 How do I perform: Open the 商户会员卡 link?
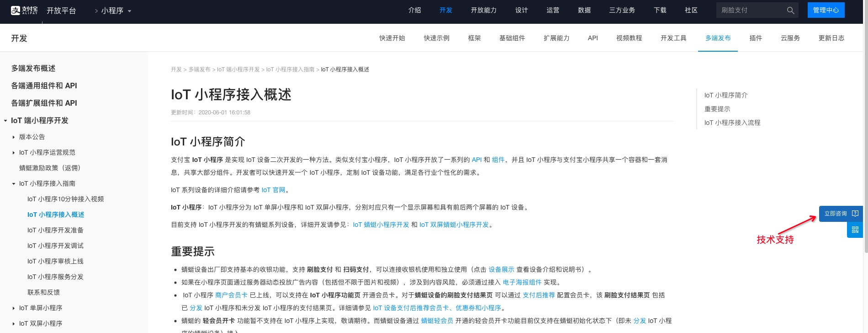coord(231,295)
